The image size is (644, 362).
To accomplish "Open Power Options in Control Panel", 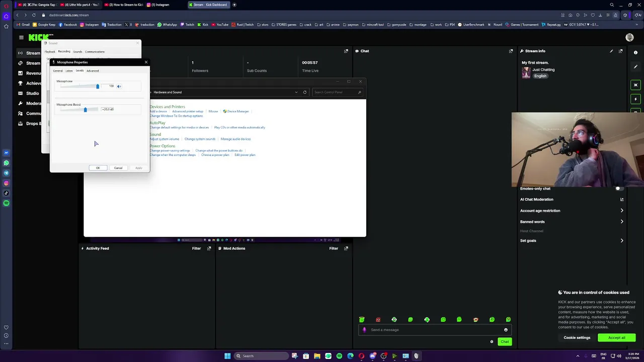I will point(162,146).
